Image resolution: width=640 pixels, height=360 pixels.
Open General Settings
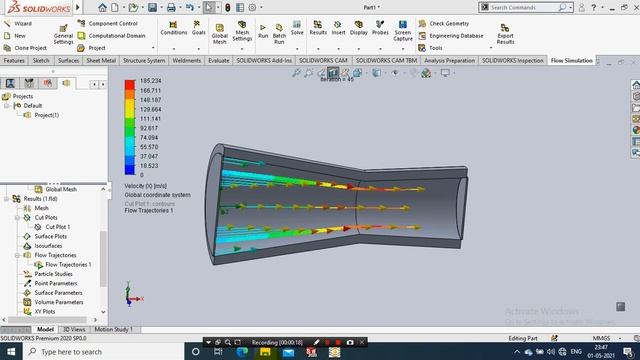pyautogui.click(x=63, y=34)
